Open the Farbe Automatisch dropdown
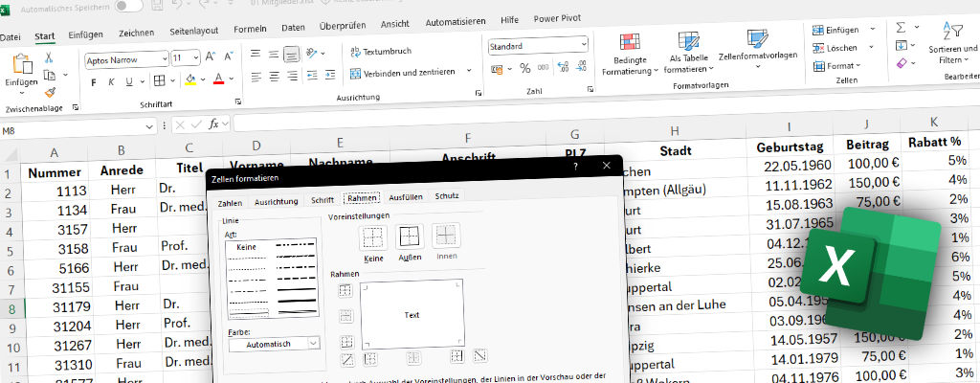This screenshot has height=383, width=980. [313, 343]
